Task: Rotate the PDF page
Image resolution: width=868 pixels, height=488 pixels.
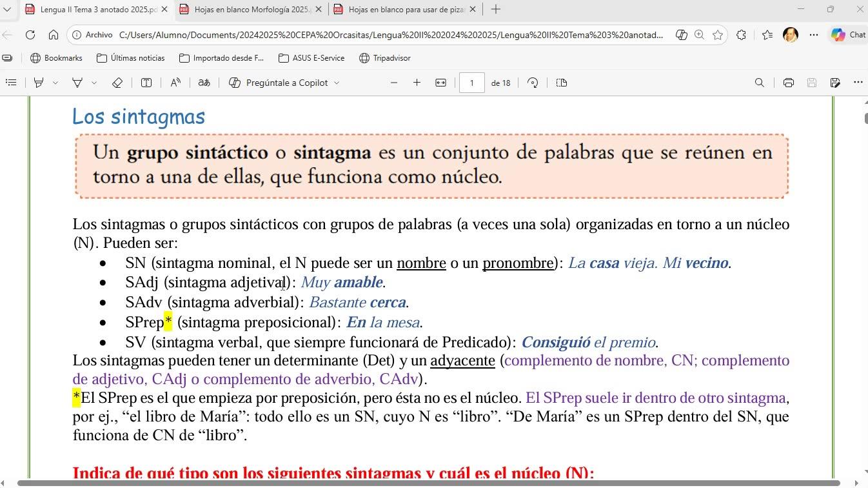Action: click(533, 83)
